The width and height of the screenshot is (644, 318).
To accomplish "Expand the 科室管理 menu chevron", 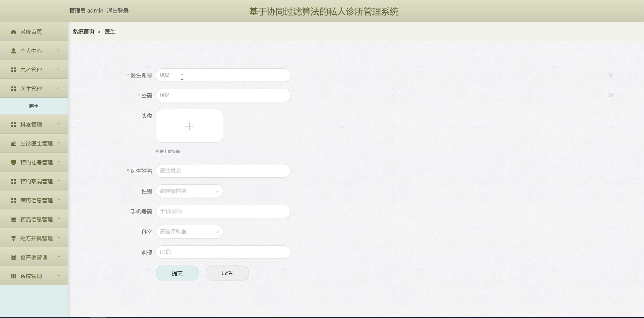I will (59, 124).
